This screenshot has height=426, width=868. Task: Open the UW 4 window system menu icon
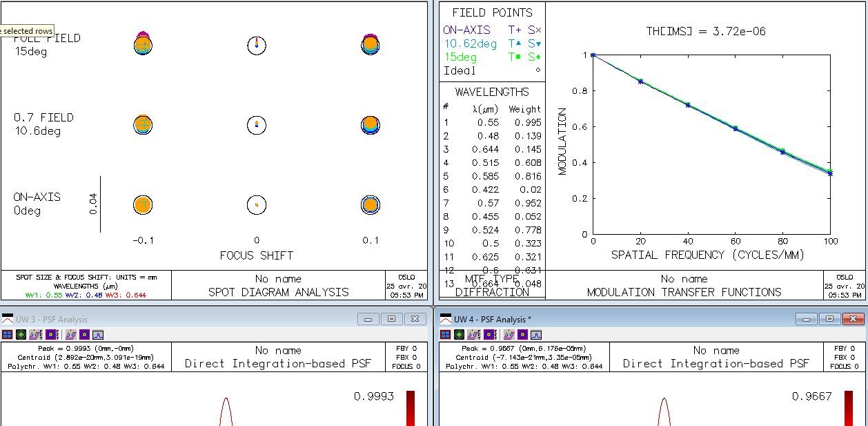446,319
